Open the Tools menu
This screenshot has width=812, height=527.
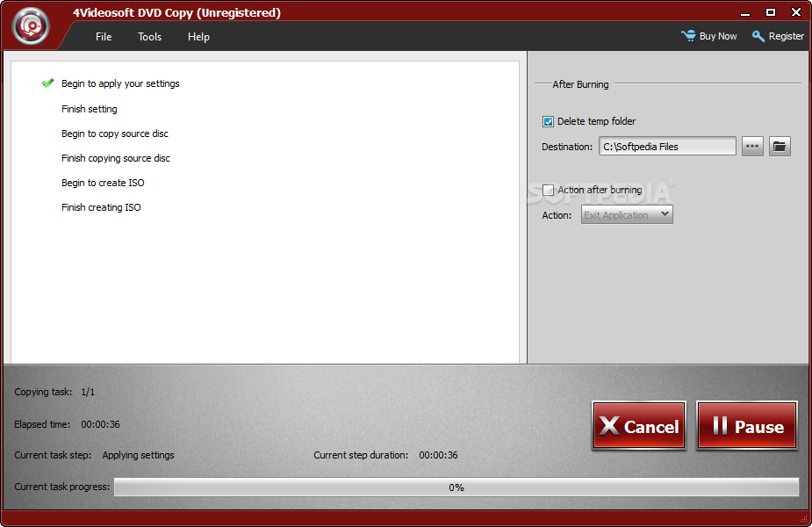149,37
